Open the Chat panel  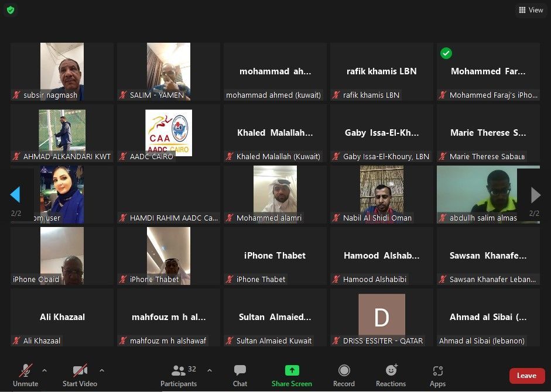(x=240, y=375)
